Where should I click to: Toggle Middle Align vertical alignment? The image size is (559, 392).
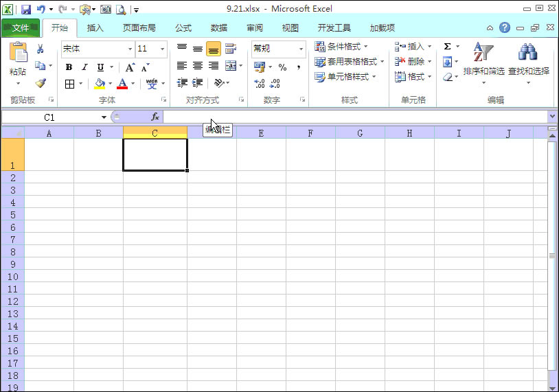pos(198,49)
